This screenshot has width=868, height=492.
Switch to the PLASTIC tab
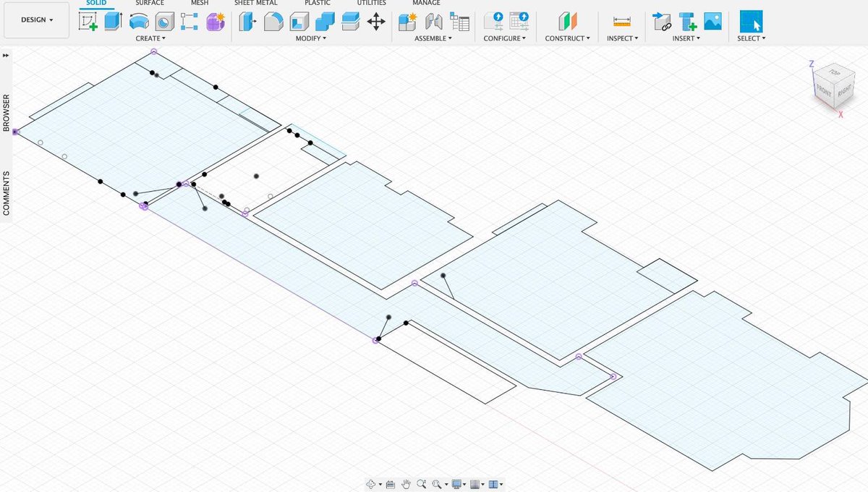pos(318,4)
